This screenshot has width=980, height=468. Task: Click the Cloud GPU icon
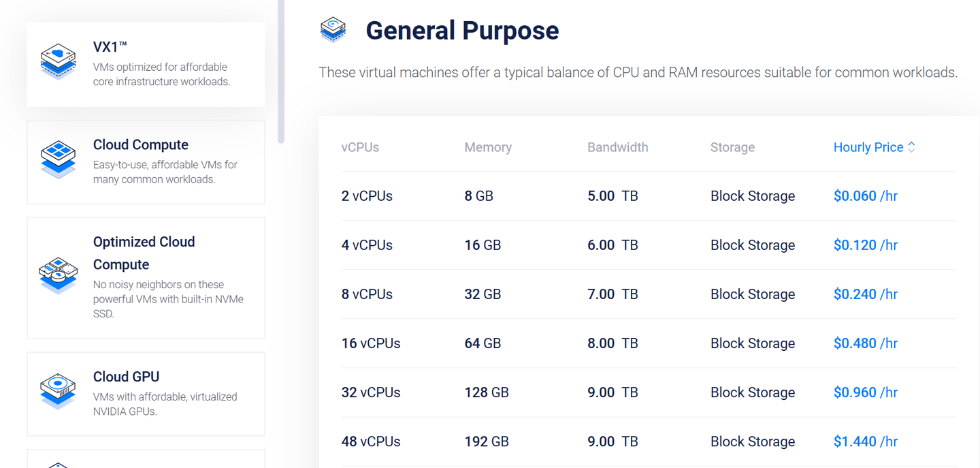pos(58,390)
